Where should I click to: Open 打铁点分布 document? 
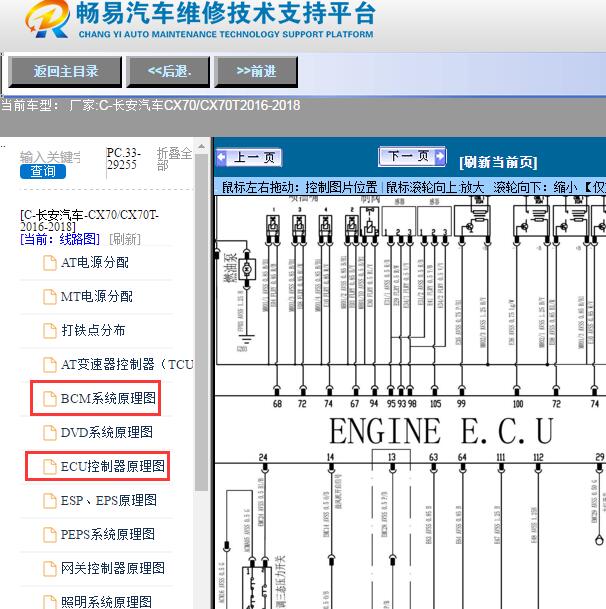pyautogui.click(x=93, y=331)
